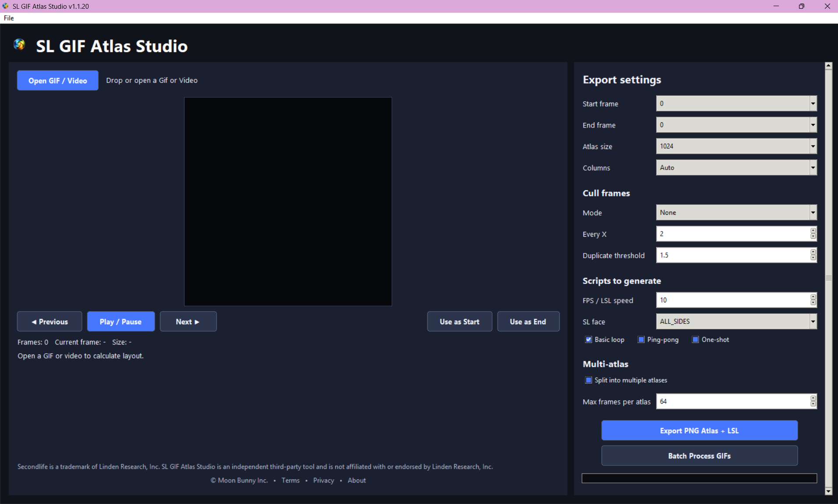The image size is (838, 504).
Task: Toggle Play / Pause playback
Action: pyautogui.click(x=121, y=322)
